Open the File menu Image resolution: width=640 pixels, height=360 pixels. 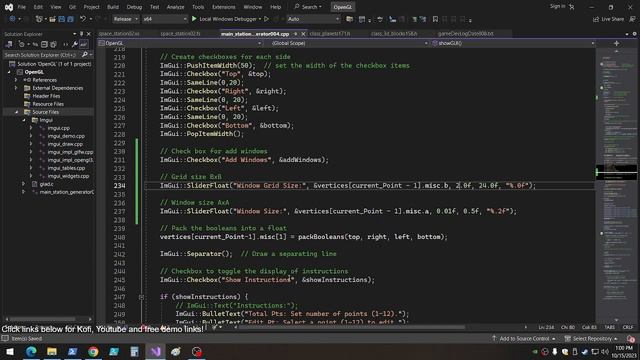pyautogui.click(x=21, y=7)
